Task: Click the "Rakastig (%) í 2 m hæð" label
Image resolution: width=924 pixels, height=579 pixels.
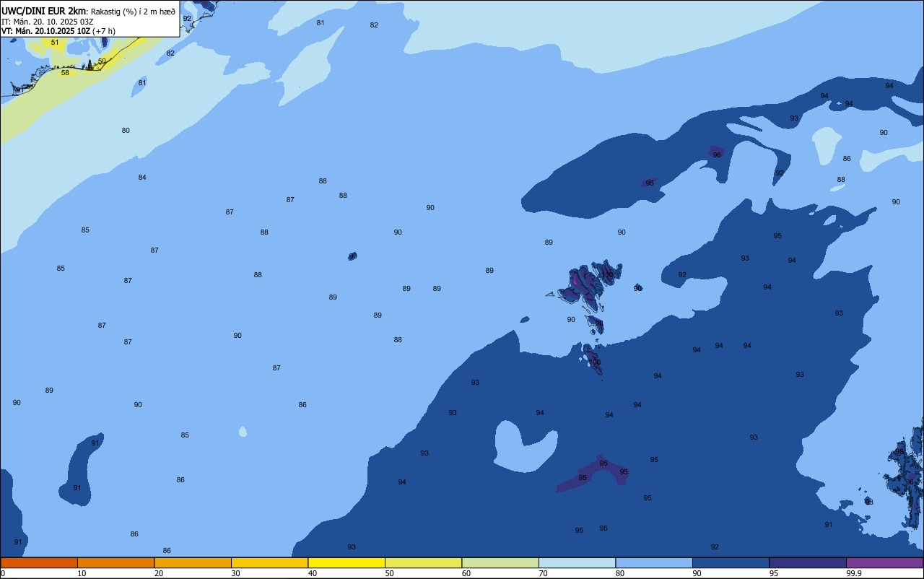Action: (133, 12)
